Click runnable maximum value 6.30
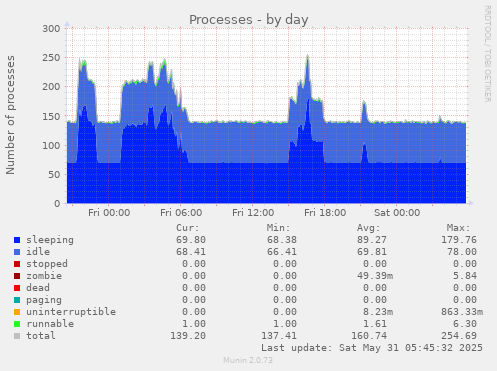The width and height of the screenshot is (497, 371). point(465,324)
